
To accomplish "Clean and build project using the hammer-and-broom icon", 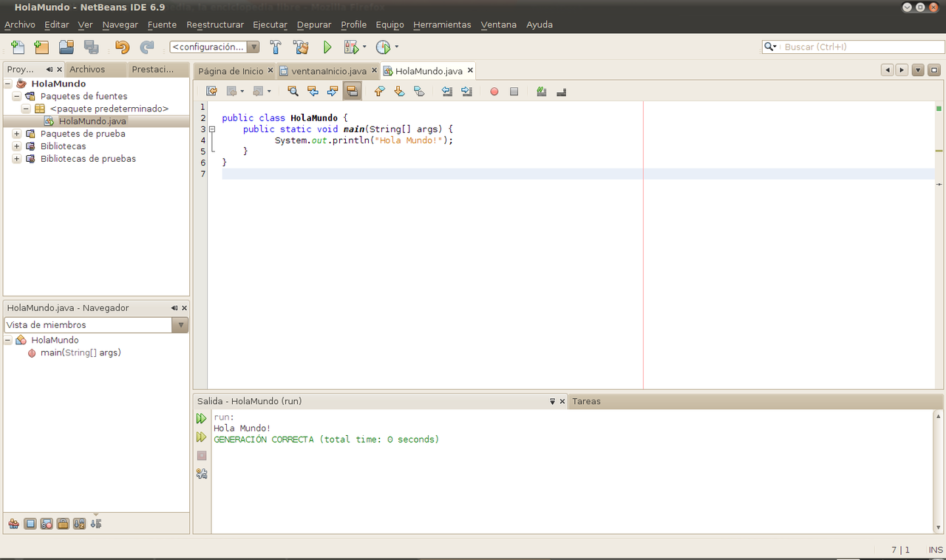I will (x=301, y=47).
